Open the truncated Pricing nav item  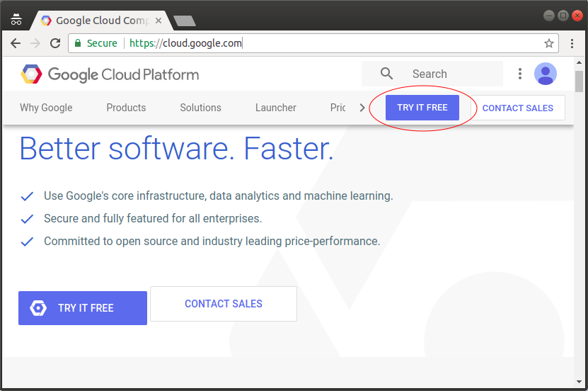[338, 108]
